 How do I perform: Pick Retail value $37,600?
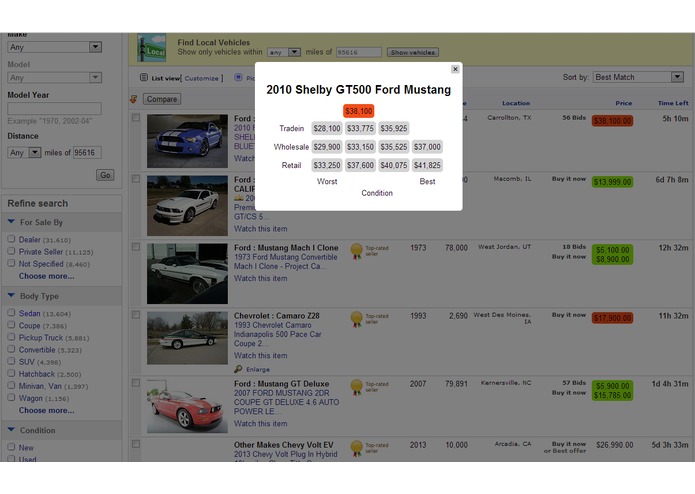click(x=360, y=165)
